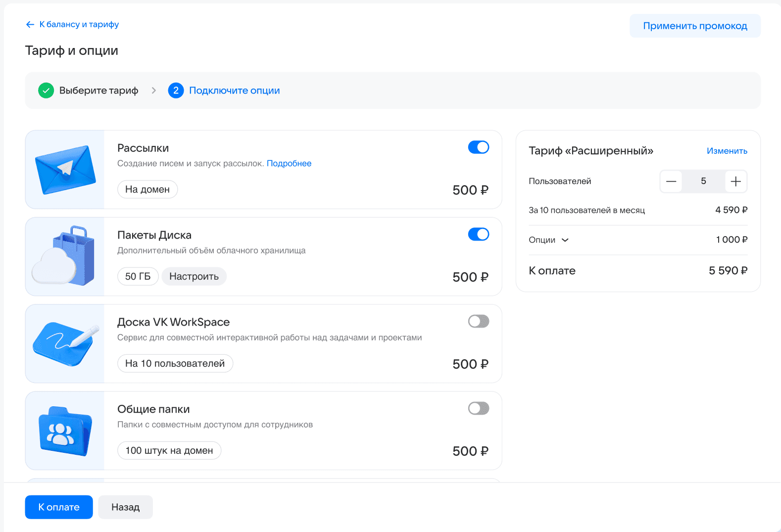Click the green checkmark step icon
Screen dimensions: 781x532
46,91
